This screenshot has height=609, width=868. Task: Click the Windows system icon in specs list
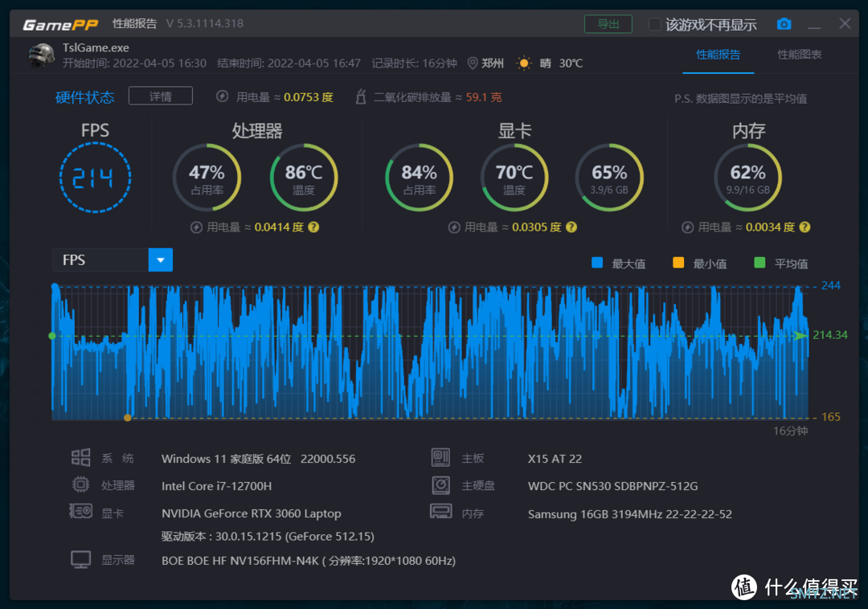[x=81, y=457]
